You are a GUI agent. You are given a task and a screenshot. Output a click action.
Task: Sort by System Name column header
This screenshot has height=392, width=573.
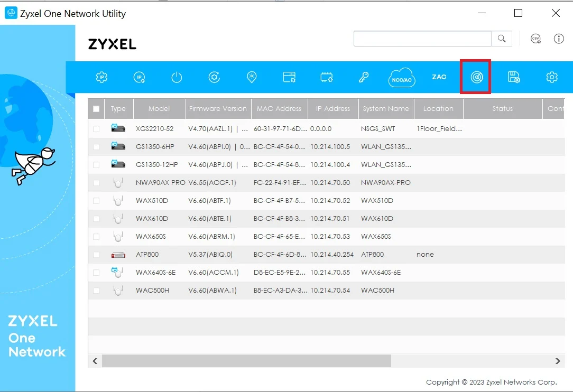[x=386, y=108]
